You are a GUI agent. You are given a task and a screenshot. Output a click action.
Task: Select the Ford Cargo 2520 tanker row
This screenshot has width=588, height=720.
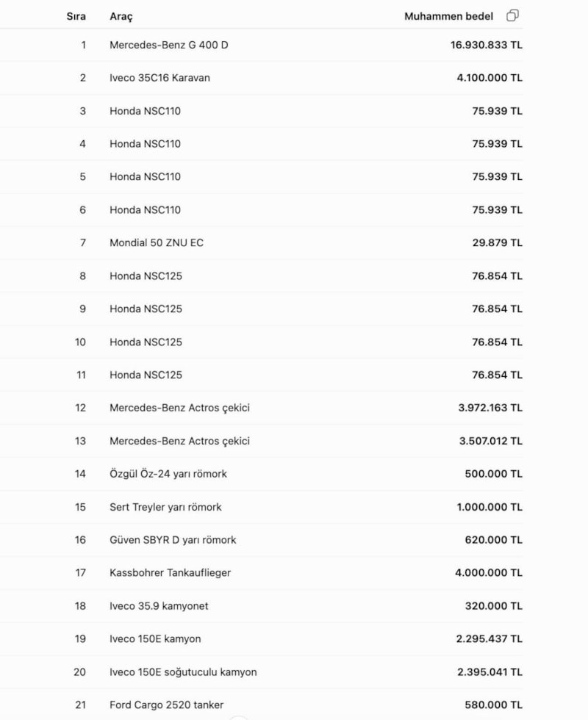pyautogui.click(x=262, y=705)
